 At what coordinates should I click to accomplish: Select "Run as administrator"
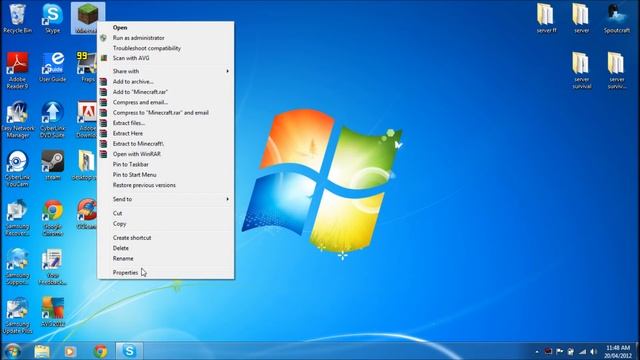[x=166, y=38]
